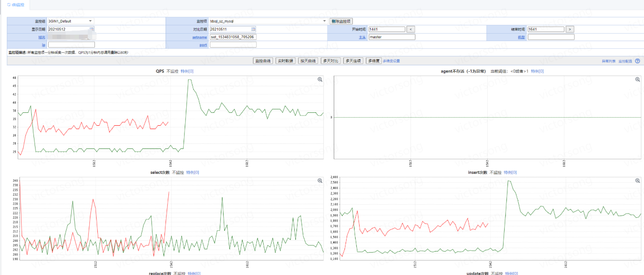Zoom into the QPS chart via magnifier icon

(320, 80)
